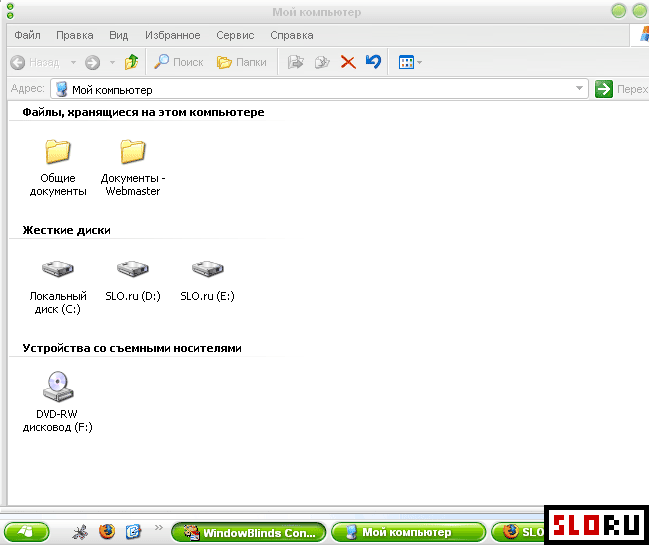Expand hidden quick launch items chevron
This screenshot has width=649, height=545.
[x=159, y=527]
